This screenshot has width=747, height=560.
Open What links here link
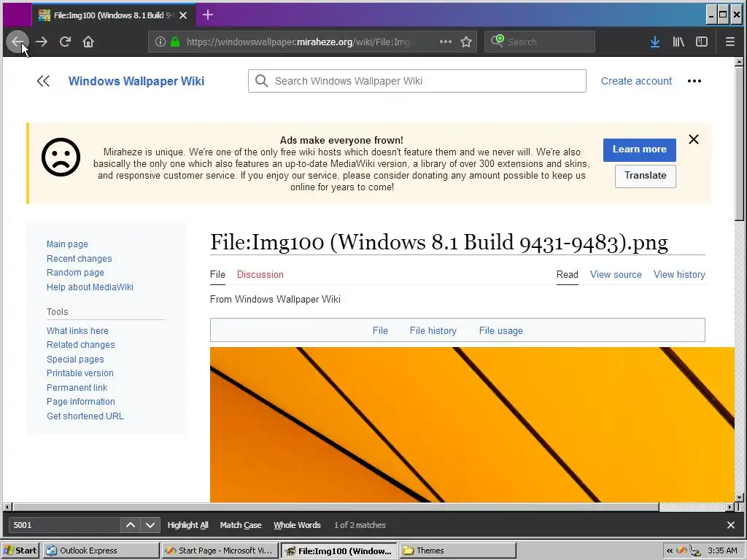click(77, 330)
